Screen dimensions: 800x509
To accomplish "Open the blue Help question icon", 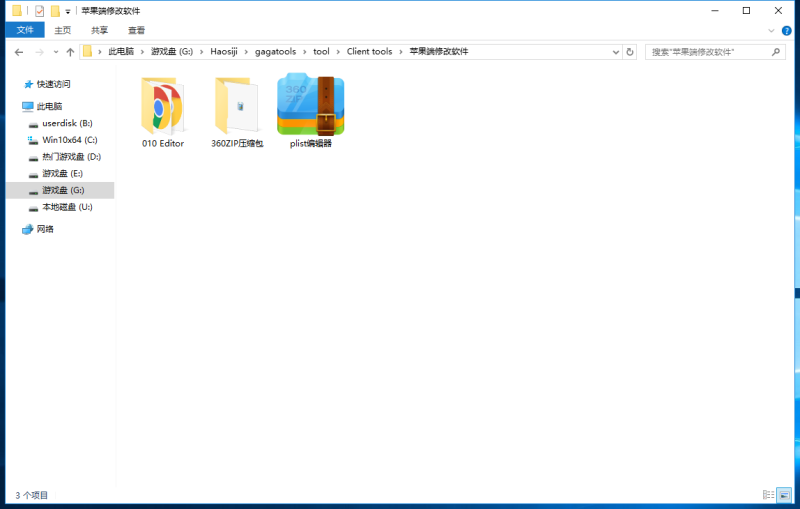I will point(787,31).
